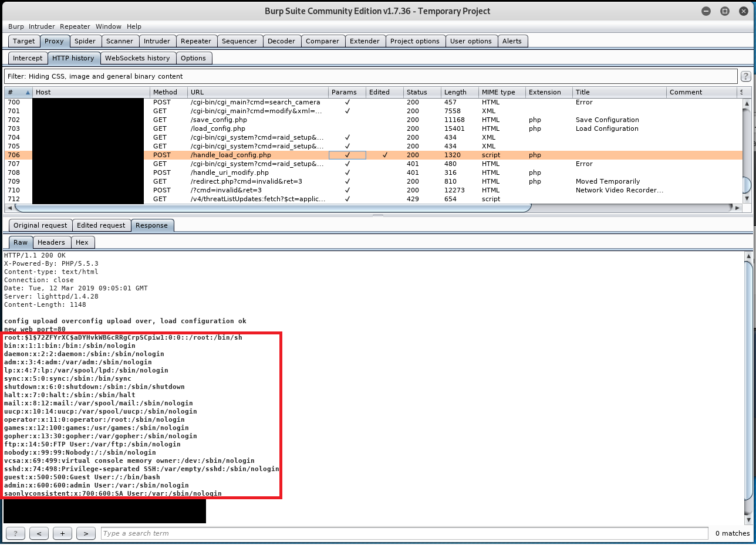Click scroll-right arrow of history table
This screenshot has width=756, height=545.
pos(738,208)
